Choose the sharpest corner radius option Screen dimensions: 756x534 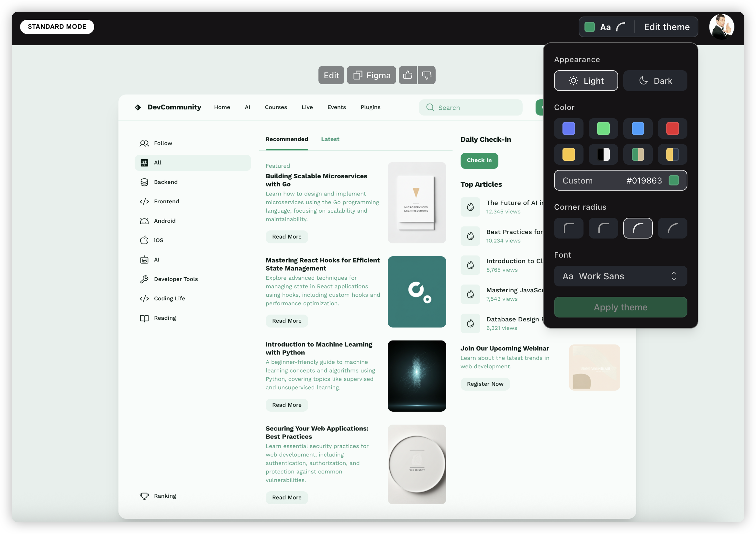568,228
